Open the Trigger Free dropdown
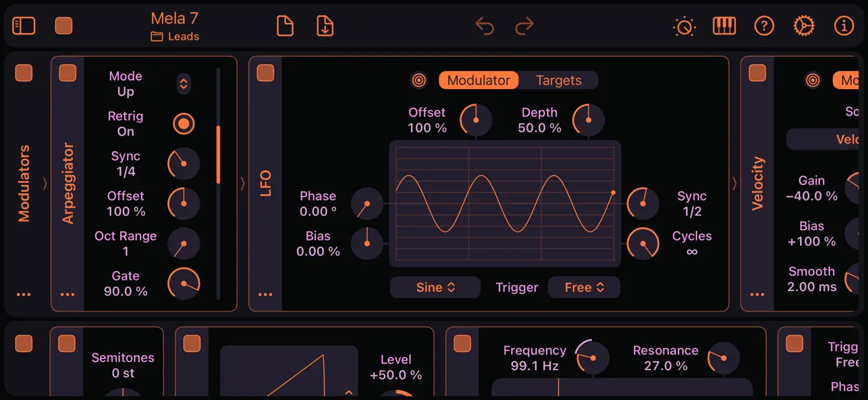This screenshot has height=400, width=868. click(x=584, y=287)
